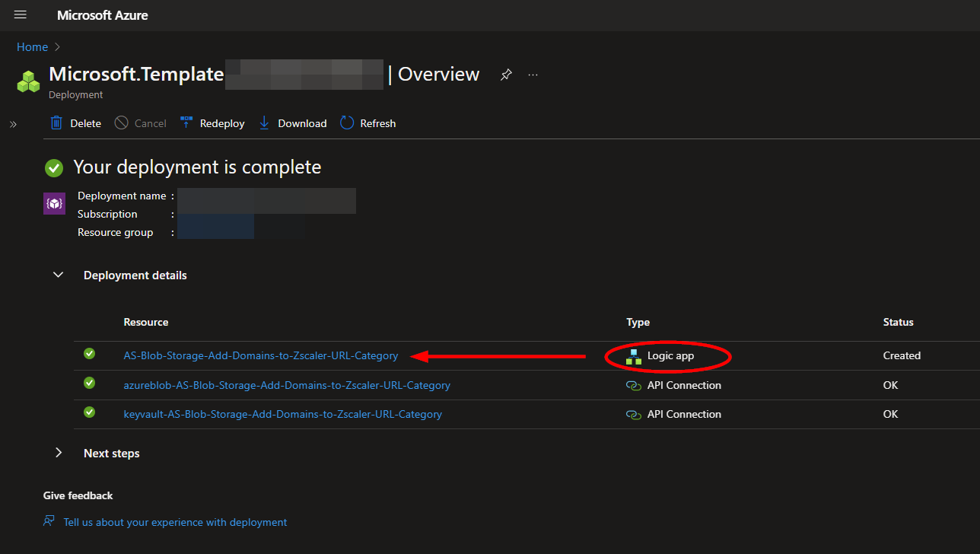Screen dimensions: 980x554
Task: Click the keyvault row API Connection icon
Action: point(634,415)
